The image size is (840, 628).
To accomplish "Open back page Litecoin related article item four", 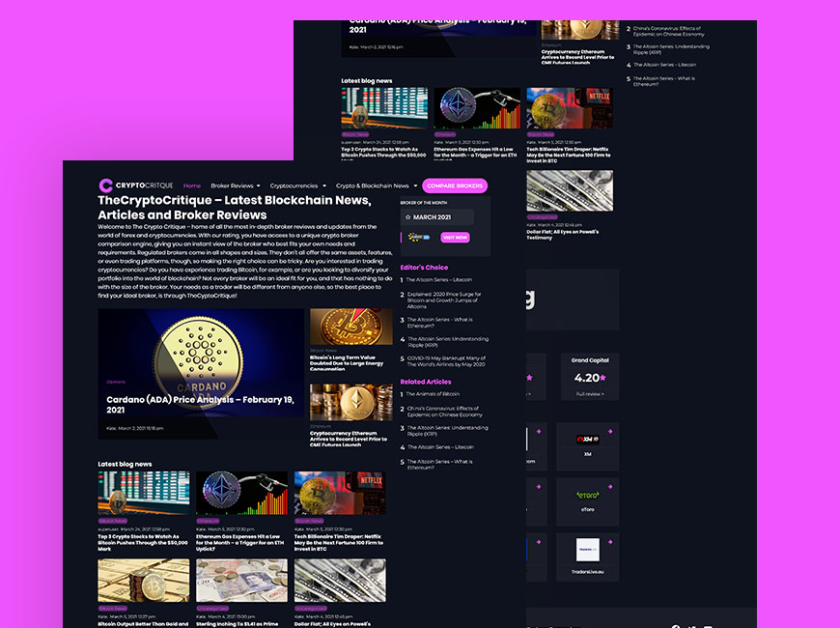I will coord(665,65).
